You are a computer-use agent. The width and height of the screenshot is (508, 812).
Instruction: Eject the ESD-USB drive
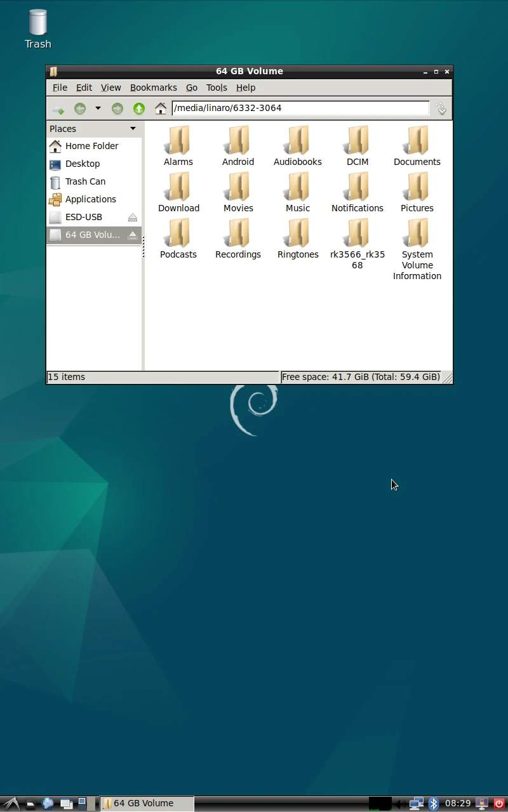tap(133, 217)
